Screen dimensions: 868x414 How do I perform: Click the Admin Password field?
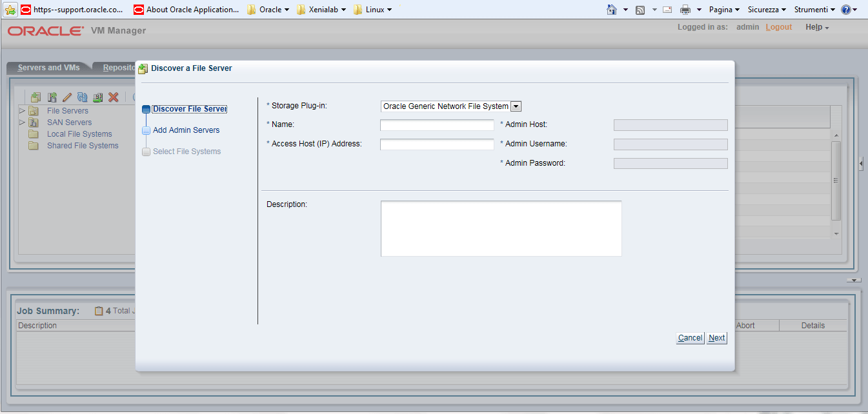coord(671,164)
